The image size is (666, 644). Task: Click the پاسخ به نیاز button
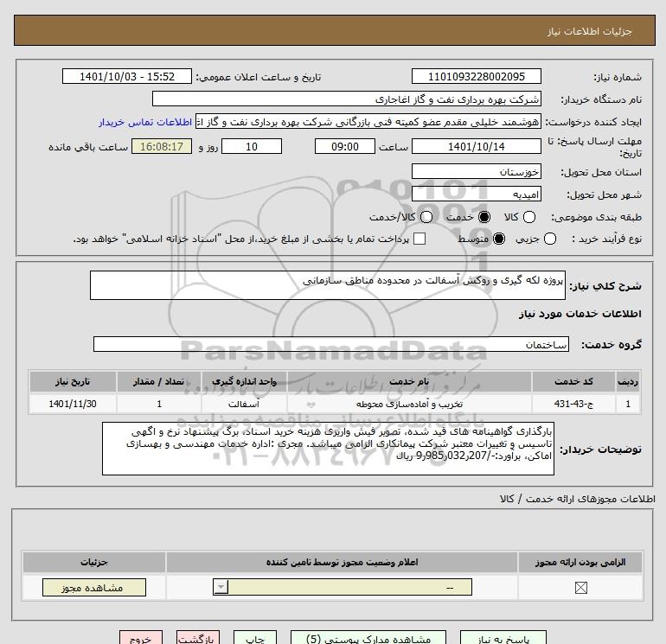pyautogui.click(x=503, y=638)
